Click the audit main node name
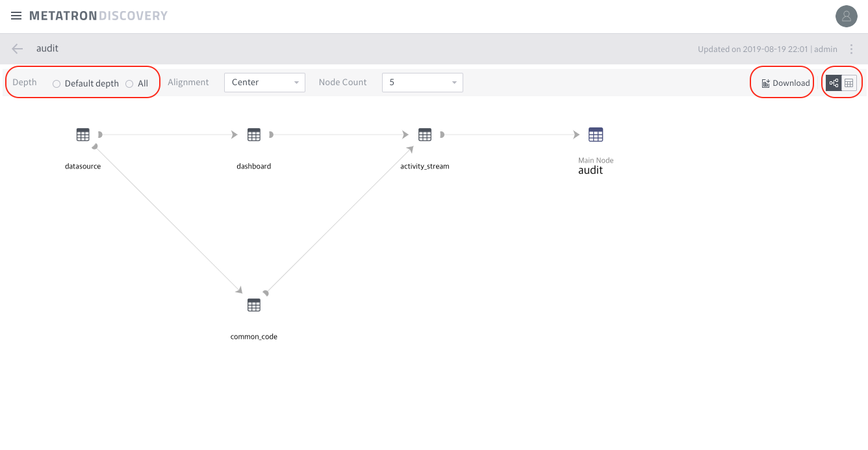Screen dimensions: 868x450 (x=591, y=170)
